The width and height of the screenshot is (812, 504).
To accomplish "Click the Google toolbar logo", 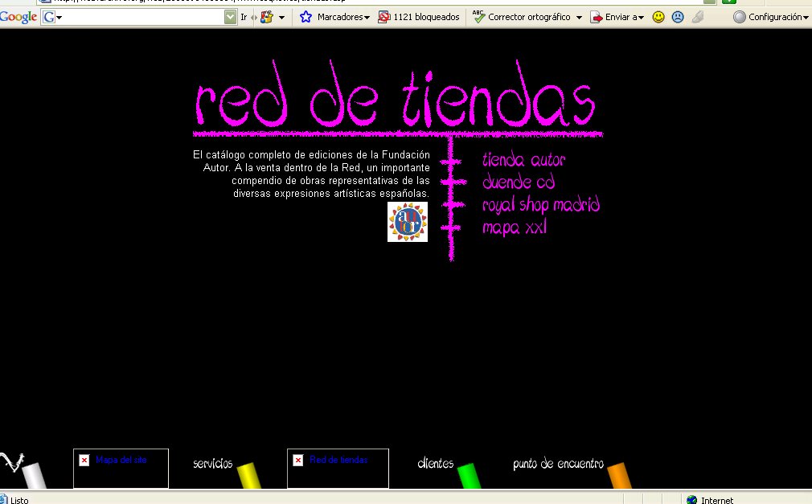I will 18,17.
